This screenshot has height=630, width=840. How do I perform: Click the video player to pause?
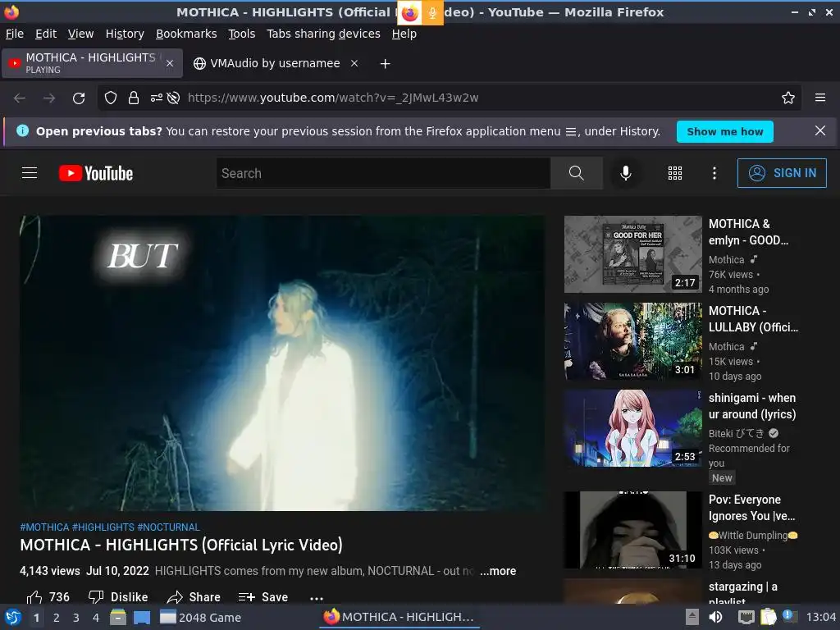[x=283, y=363]
